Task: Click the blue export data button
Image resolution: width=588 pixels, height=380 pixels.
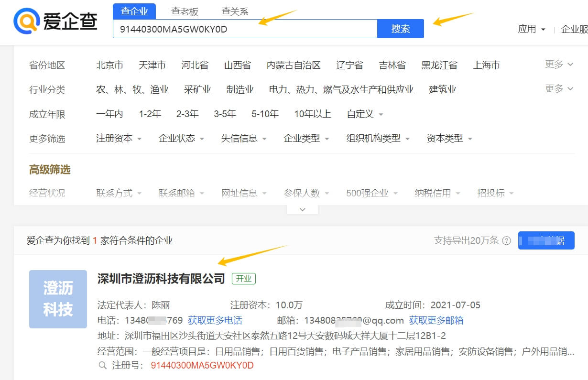Action: point(546,240)
